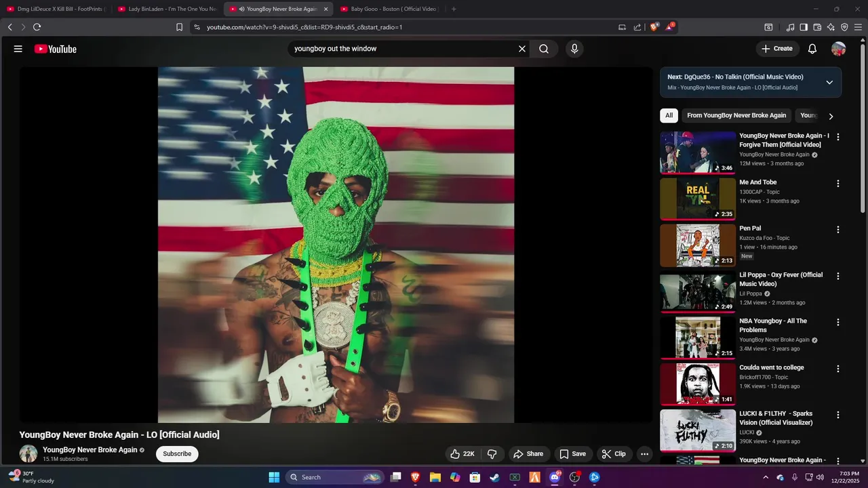Like the video with thumbs up
Image resolution: width=868 pixels, height=488 pixels.
click(462, 454)
